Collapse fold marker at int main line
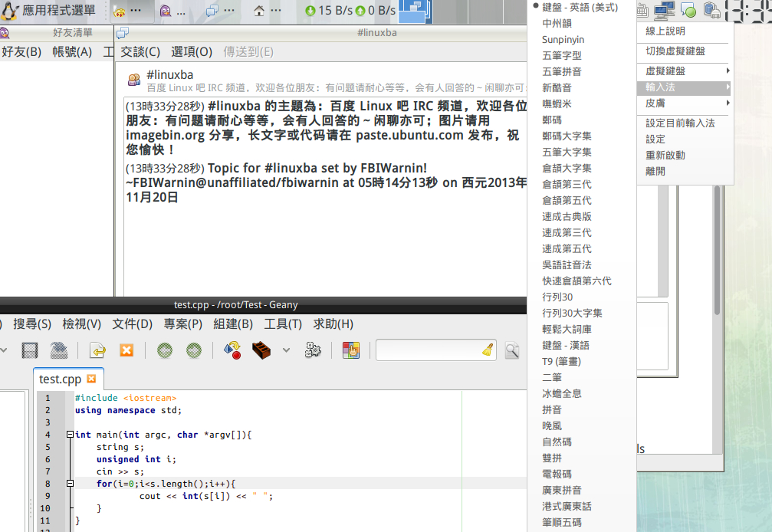The width and height of the screenshot is (772, 532). coord(70,435)
